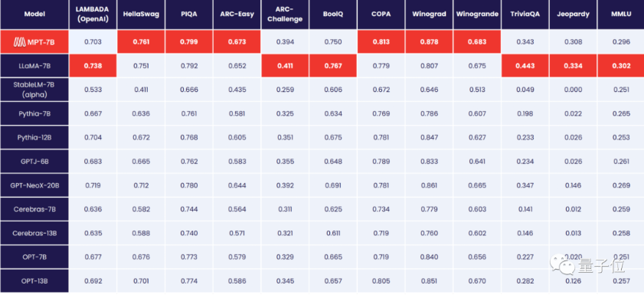Click the highlighted 0.443 TriviaQA cell

[525, 65]
